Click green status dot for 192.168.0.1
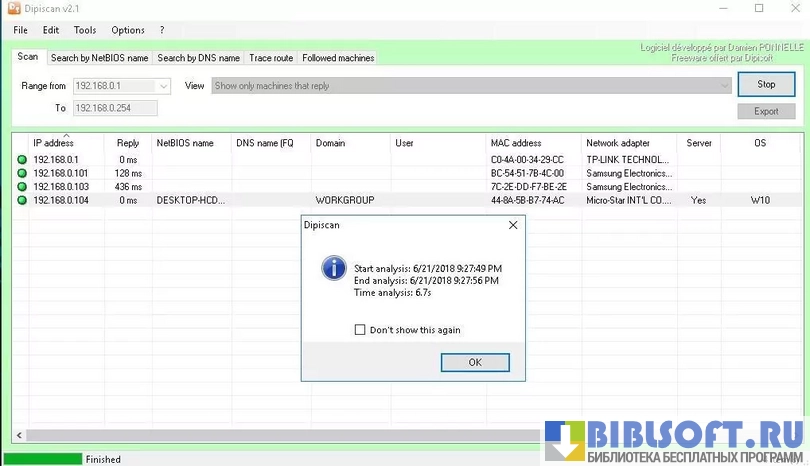Image resolution: width=810 pixels, height=466 pixels. 22,160
